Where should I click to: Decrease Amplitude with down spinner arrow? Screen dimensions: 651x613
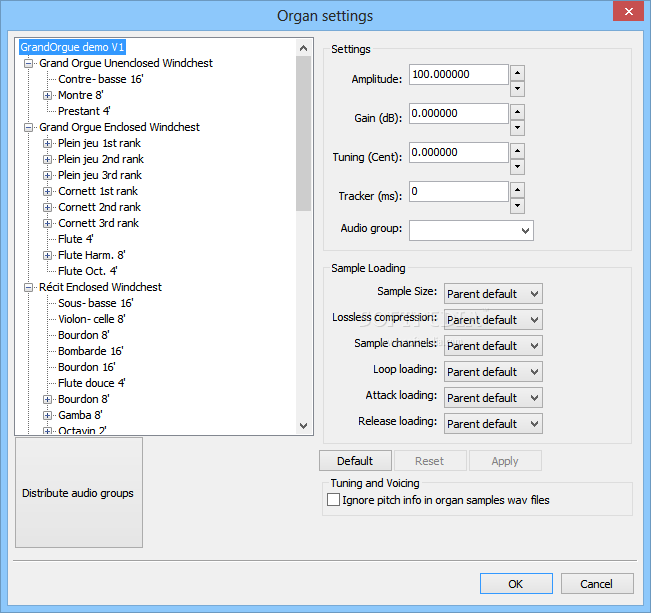(517, 88)
